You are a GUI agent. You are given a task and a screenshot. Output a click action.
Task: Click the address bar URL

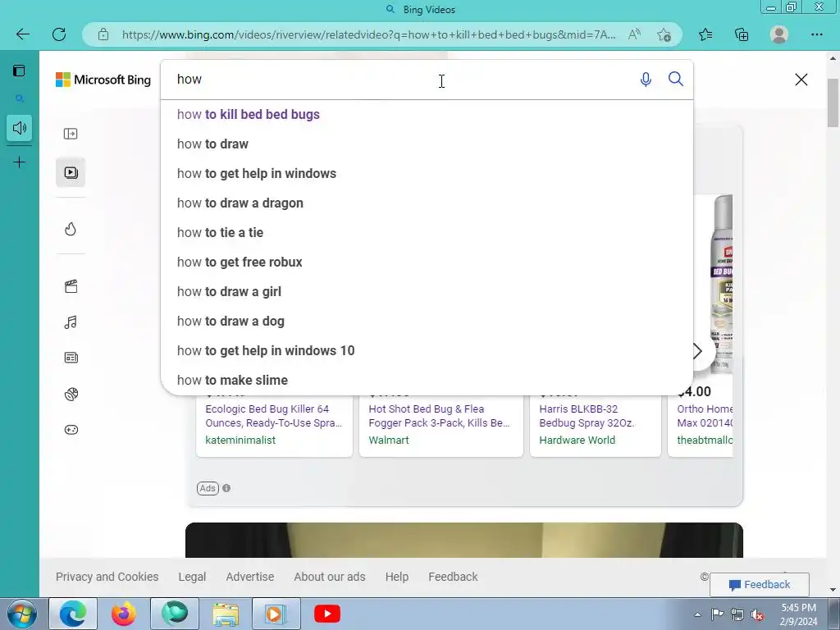pyautogui.click(x=368, y=34)
